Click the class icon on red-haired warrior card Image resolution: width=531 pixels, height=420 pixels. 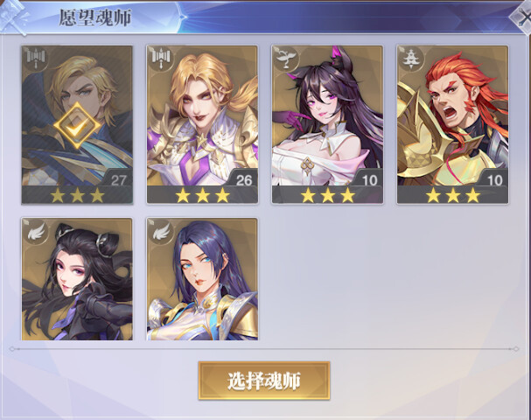coord(411,59)
